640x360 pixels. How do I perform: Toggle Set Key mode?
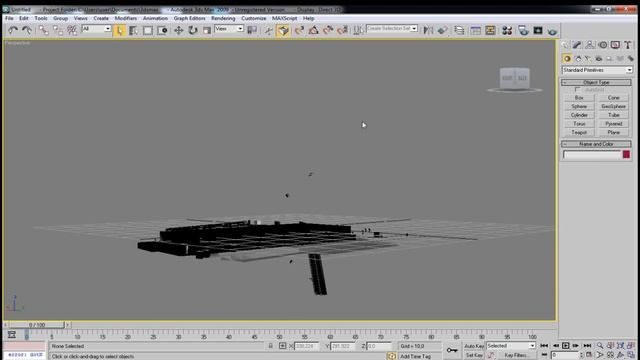pos(474,355)
